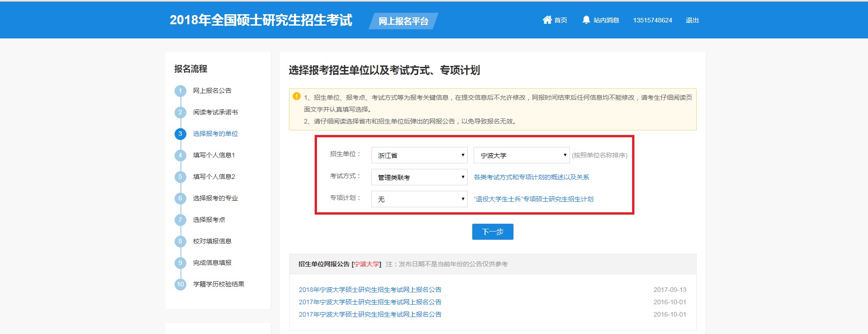Click the 完成信息填报 step label
This screenshot has height=334, width=868.
click(x=212, y=263)
